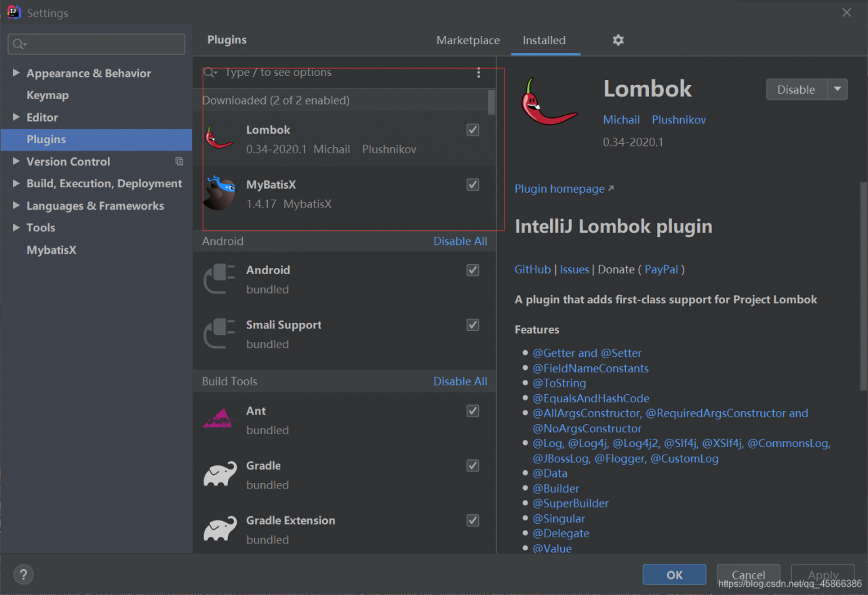Screen dimensions: 868x595
Task: Click the plugin list vertical scrollbar
Action: (492, 102)
